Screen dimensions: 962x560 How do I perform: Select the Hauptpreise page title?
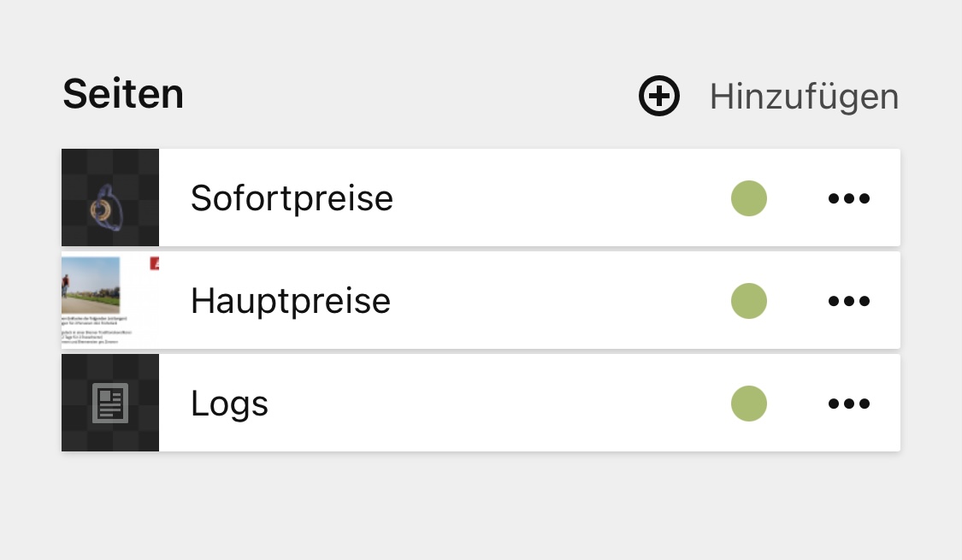pyautogui.click(x=291, y=301)
